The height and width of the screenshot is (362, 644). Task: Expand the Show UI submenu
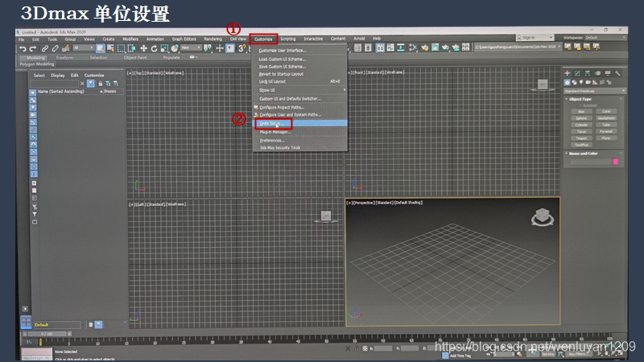(300, 90)
